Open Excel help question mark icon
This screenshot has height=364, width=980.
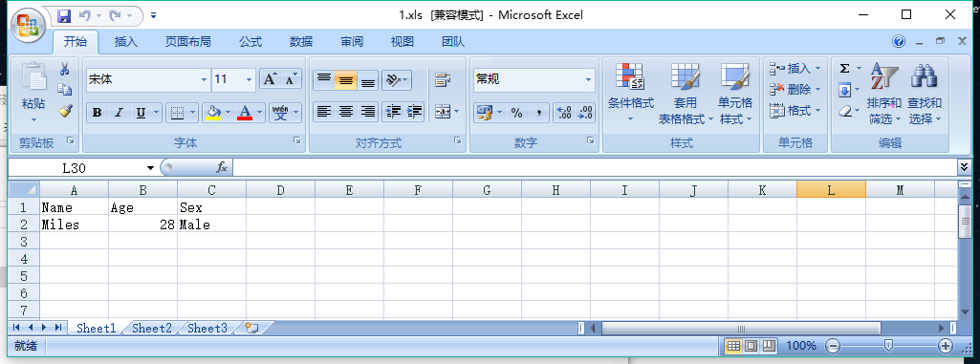coord(899,41)
